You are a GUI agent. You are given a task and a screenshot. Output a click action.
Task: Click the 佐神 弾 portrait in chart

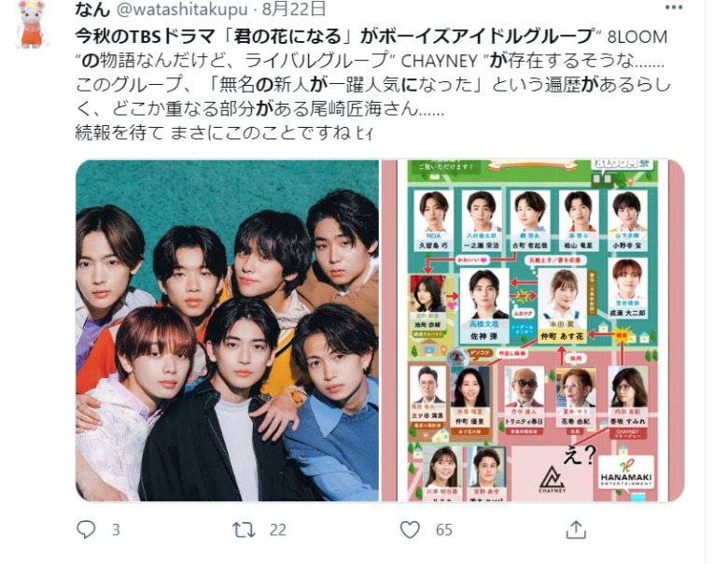point(484,294)
